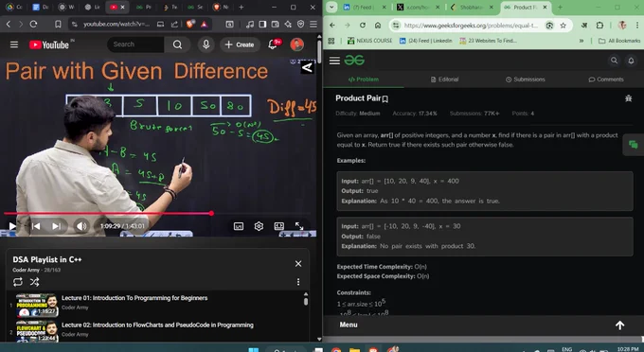Open the DSA Playlist in C++ title
644x352 pixels.
coord(47,259)
